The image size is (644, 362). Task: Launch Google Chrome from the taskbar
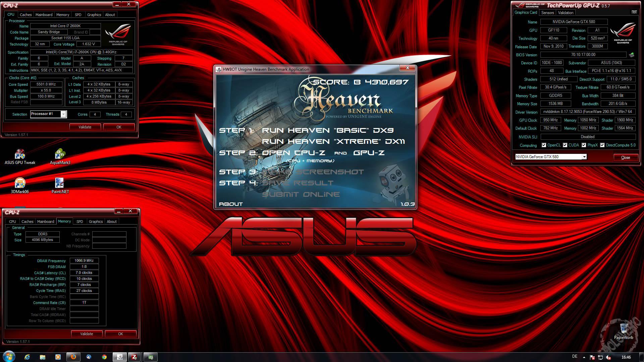[104, 357]
